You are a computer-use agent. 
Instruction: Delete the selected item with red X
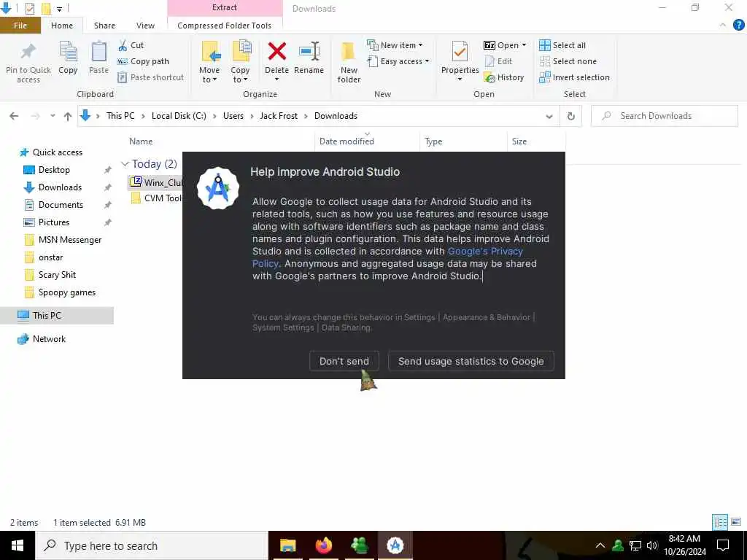click(x=276, y=52)
